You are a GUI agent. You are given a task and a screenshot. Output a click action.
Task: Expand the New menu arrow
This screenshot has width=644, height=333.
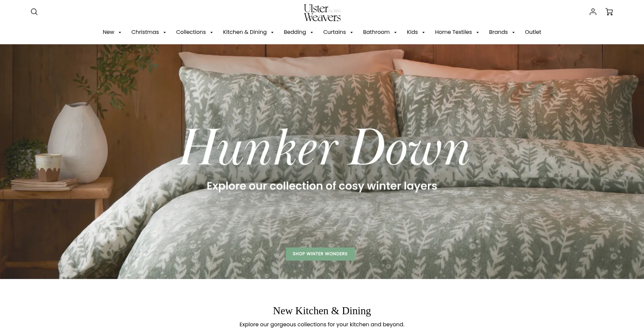tap(120, 33)
